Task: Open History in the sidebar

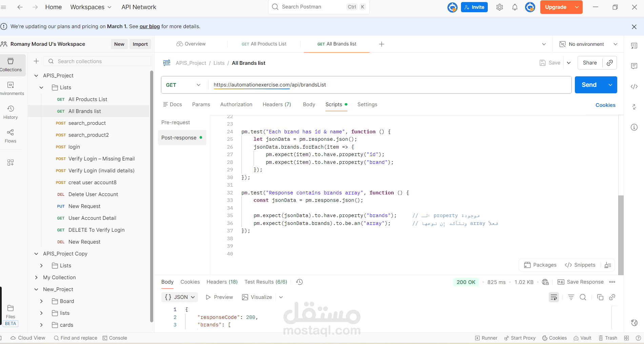Action: pyautogui.click(x=11, y=112)
